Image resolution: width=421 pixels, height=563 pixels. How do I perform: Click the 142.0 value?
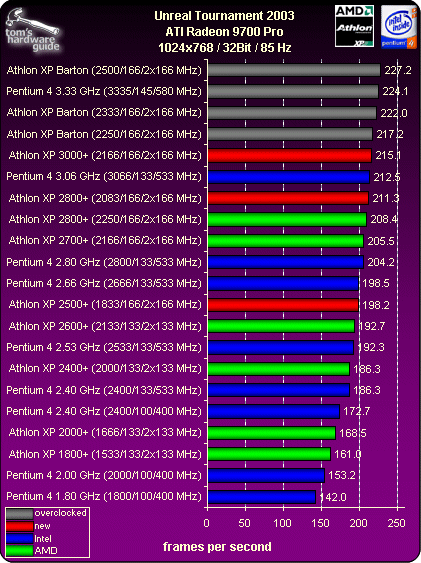(333, 497)
